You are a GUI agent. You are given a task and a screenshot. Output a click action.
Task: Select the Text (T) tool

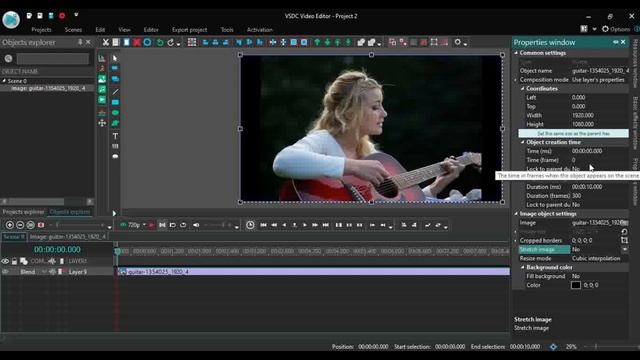(x=116, y=136)
